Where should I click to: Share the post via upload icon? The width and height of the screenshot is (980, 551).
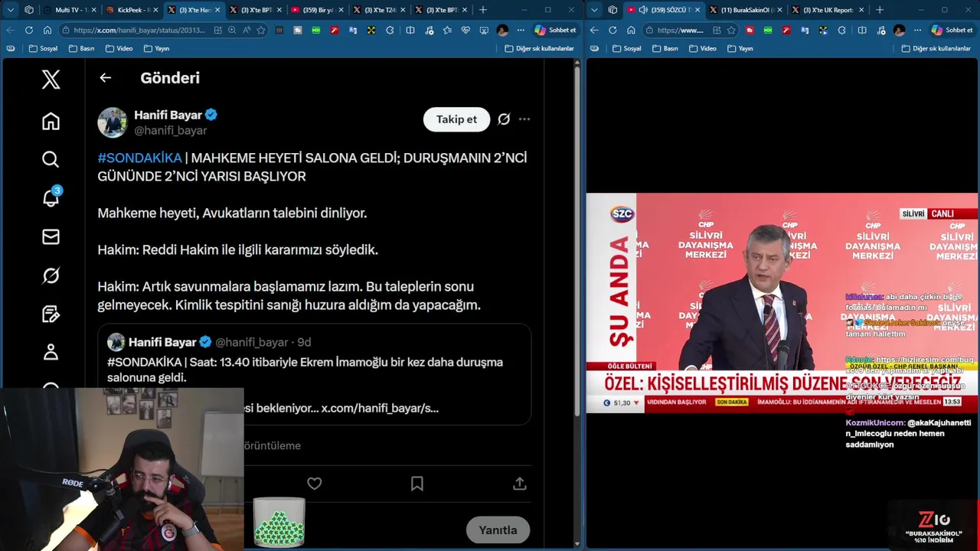point(520,484)
